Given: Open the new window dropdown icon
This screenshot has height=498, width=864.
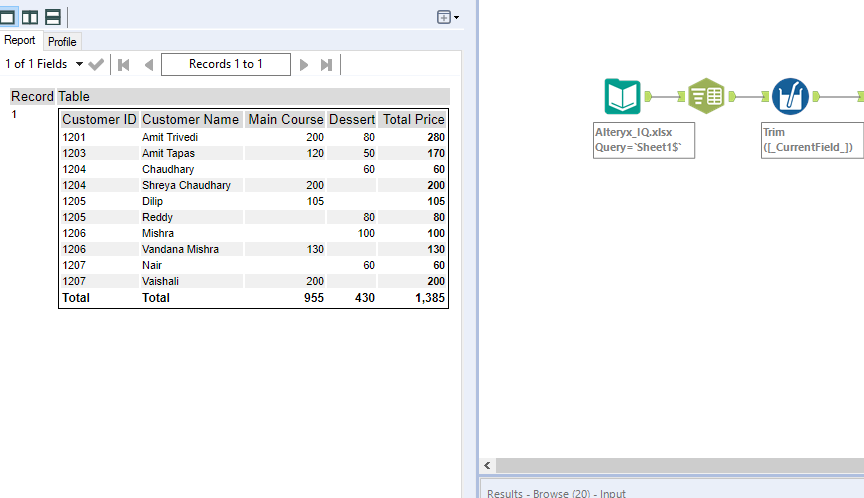Looking at the screenshot, I should pos(448,17).
